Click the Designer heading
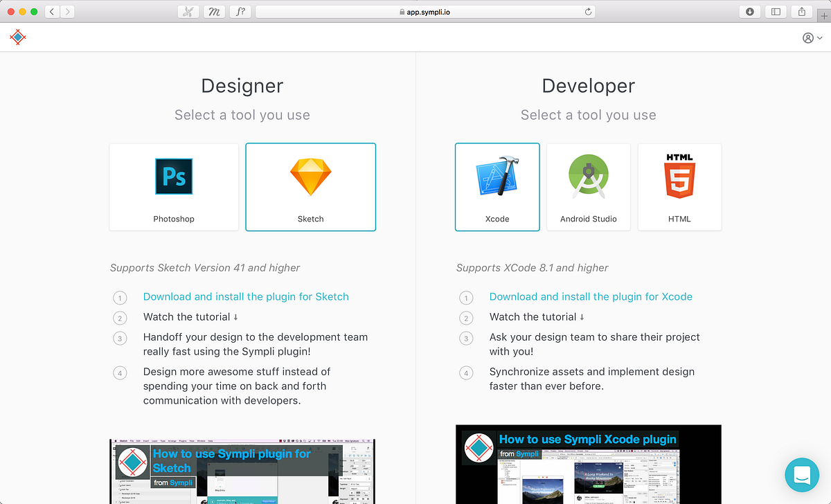The width and height of the screenshot is (831, 504). [242, 86]
